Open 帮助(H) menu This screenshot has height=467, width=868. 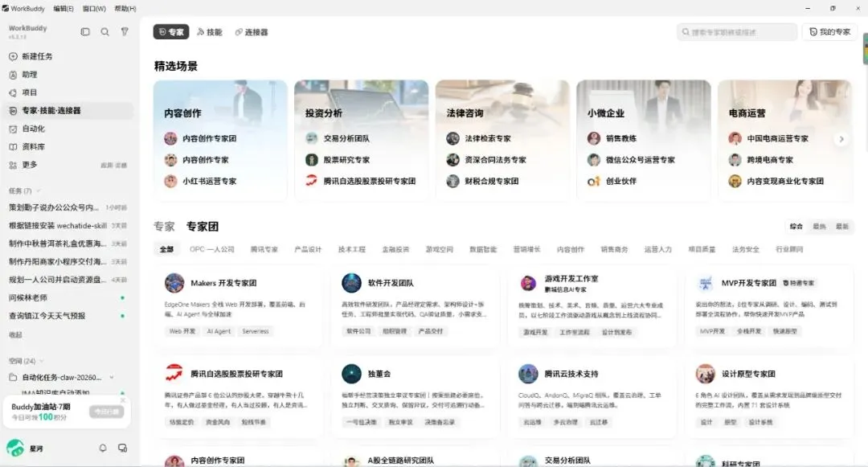point(125,8)
